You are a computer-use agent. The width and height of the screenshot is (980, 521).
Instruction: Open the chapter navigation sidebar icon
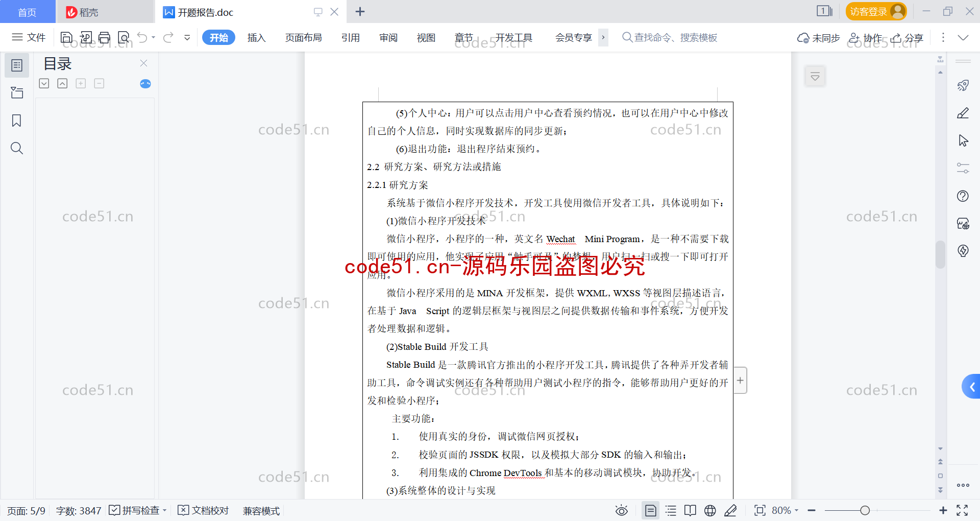pyautogui.click(x=17, y=92)
